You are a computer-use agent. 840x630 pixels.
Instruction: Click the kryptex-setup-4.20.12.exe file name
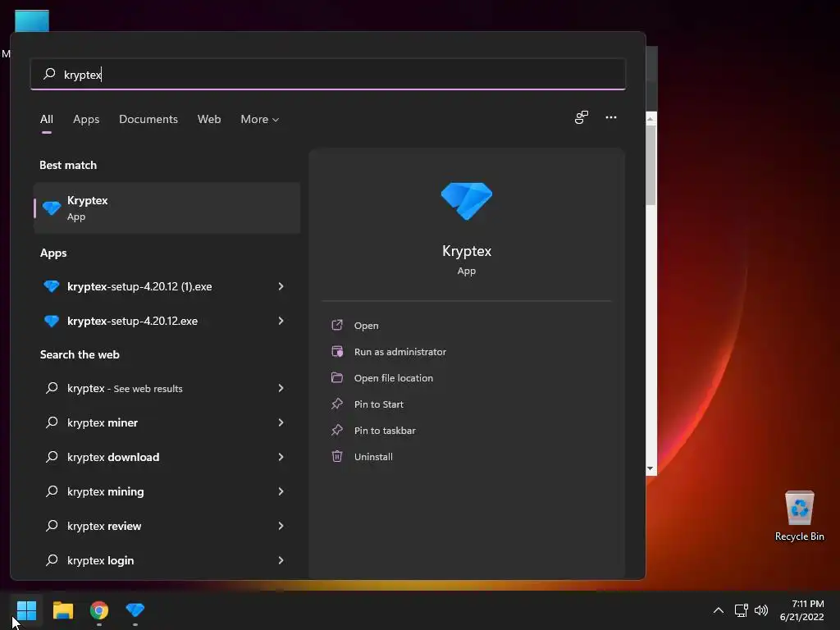(x=132, y=321)
